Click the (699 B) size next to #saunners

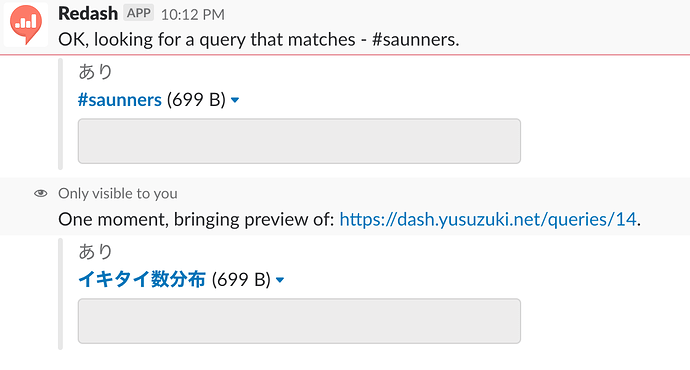point(196,100)
